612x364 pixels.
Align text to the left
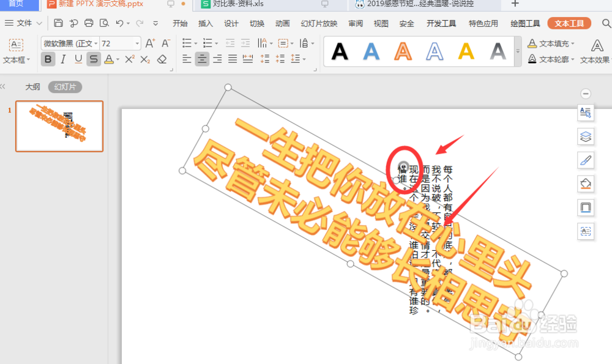click(187, 59)
